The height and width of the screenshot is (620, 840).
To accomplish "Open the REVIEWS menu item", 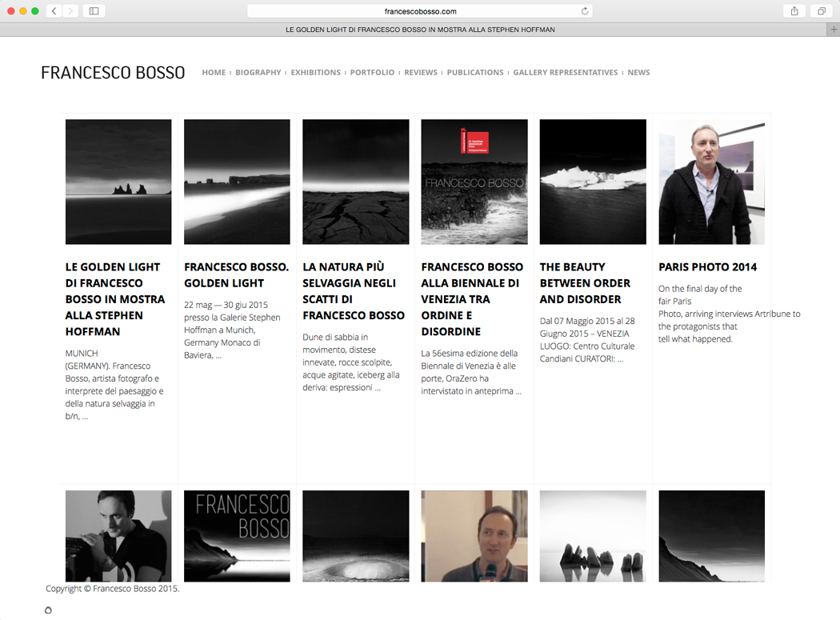I will pyautogui.click(x=421, y=72).
